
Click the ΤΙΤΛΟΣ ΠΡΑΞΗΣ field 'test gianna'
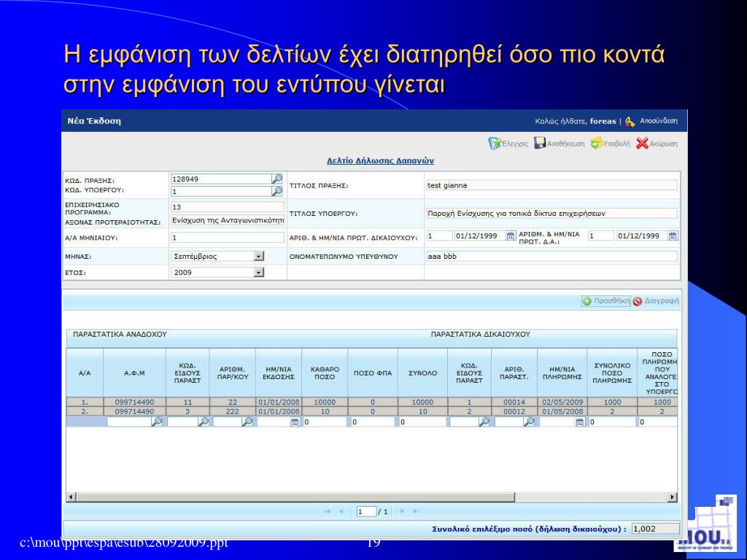(551, 186)
